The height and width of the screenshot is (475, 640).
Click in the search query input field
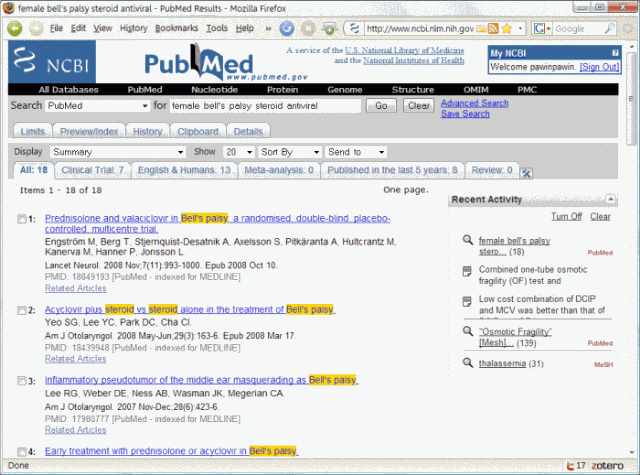tap(265, 106)
